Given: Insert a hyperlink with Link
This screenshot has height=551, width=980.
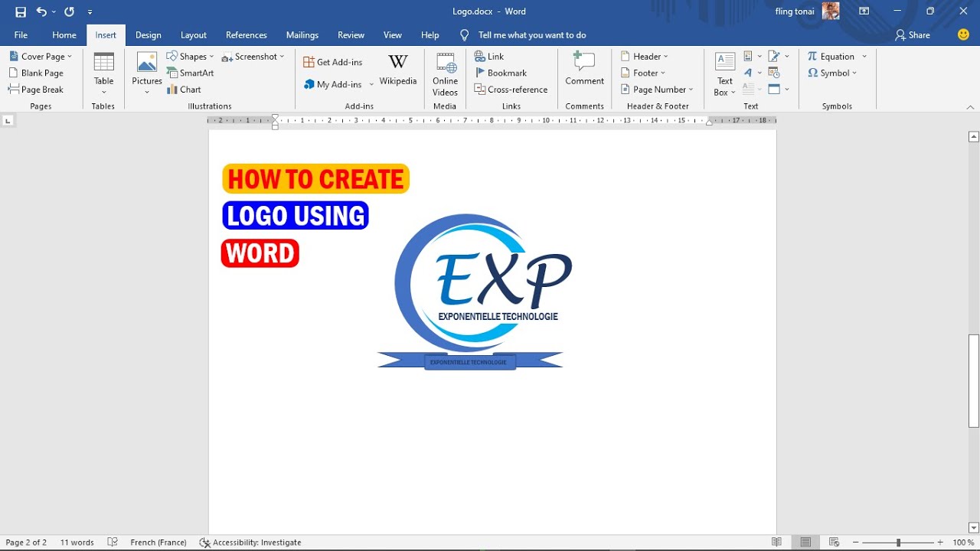Looking at the screenshot, I should coord(489,57).
